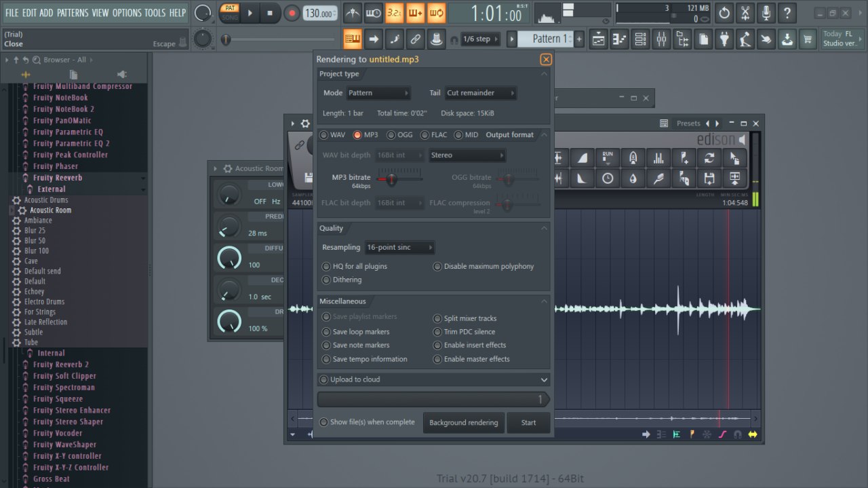Click the Edison Presets label

coord(688,124)
